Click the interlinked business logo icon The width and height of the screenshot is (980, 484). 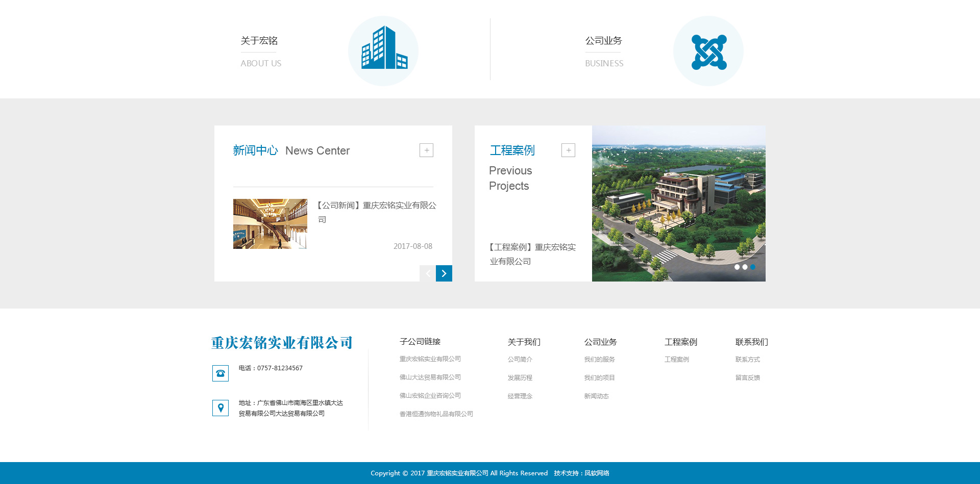[708, 52]
